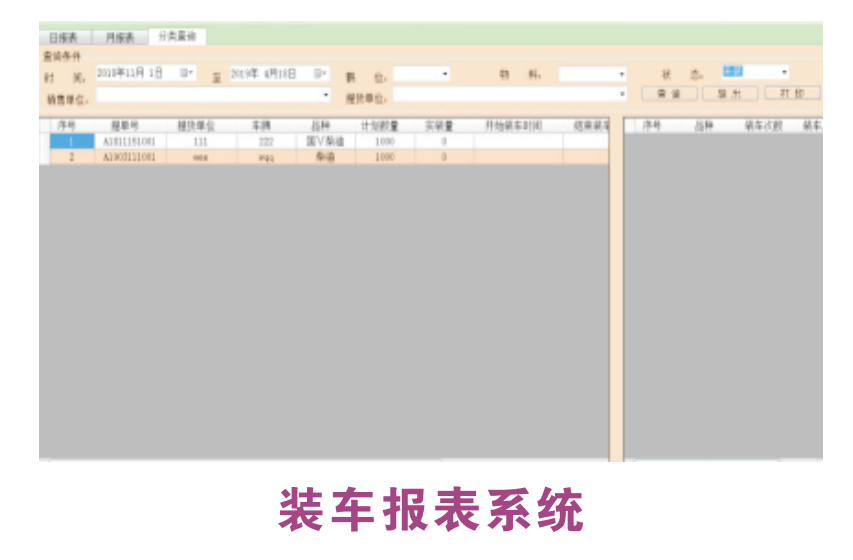Click the 品种 column header in left table

[x=320, y=126]
